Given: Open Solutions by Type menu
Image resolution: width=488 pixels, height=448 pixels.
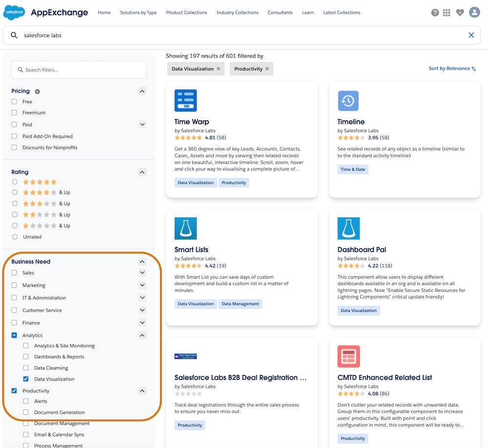Looking at the screenshot, I should [138, 13].
